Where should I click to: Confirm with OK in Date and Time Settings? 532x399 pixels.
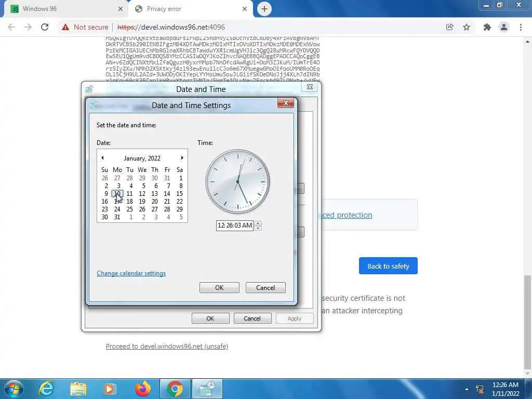(219, 288)
